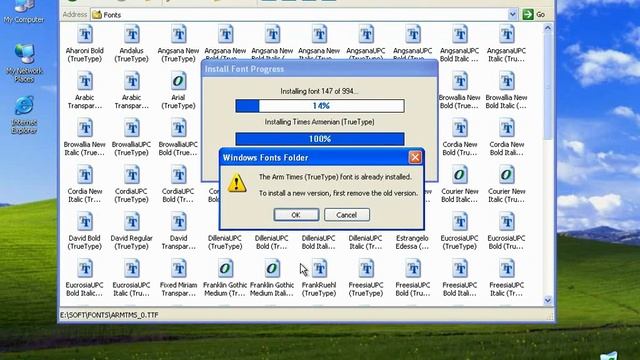
Task: Click the warning exclamation icon in dialog
Action: click(237, 183)
